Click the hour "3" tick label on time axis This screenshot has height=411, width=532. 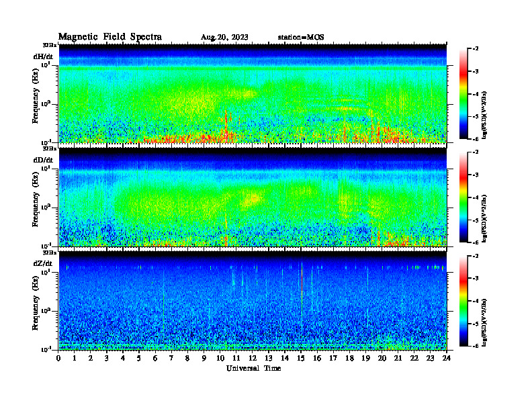[107, 358]
